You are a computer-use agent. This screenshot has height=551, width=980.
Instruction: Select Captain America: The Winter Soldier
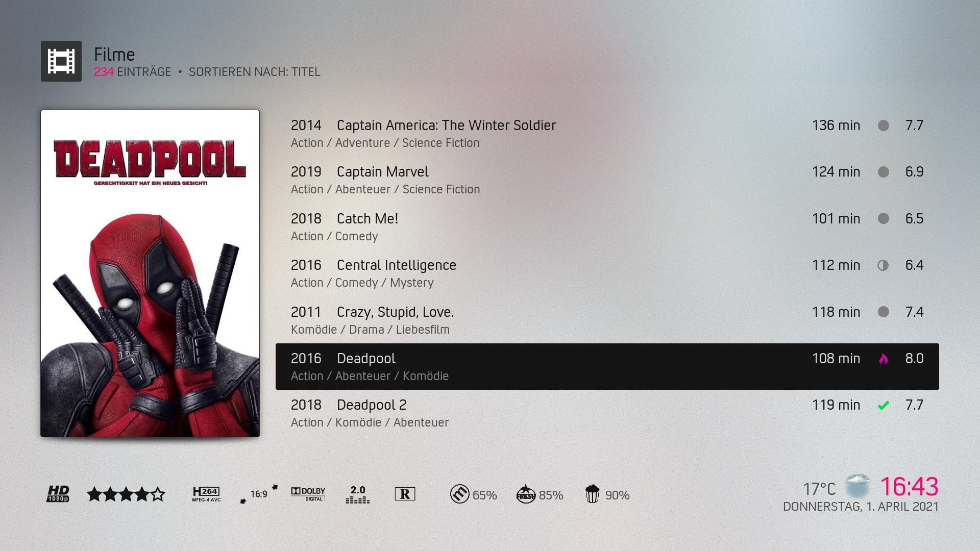(607, 133)
